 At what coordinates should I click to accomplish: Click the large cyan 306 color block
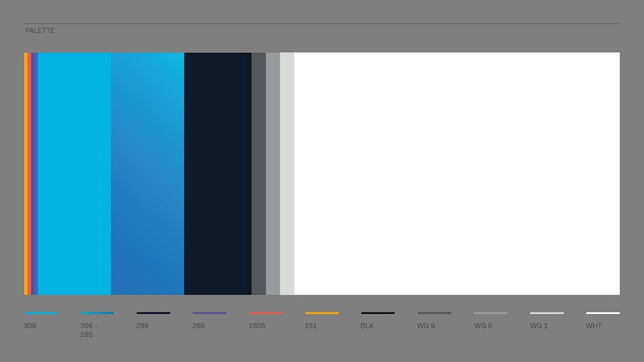[x=74, y=173]
